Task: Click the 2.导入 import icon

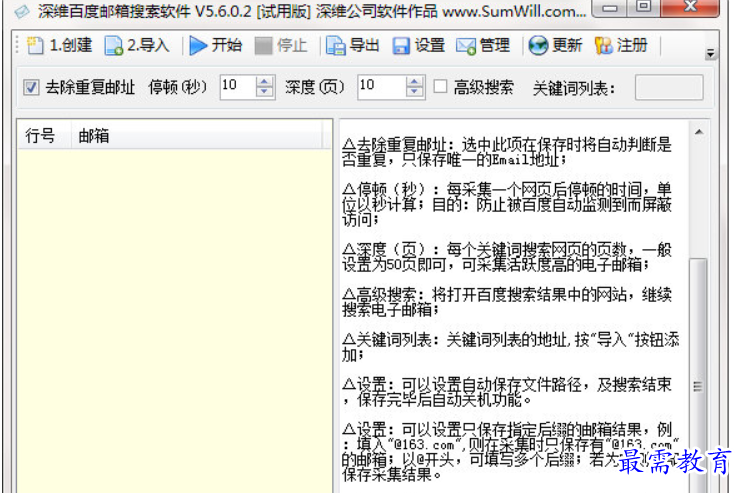Action: click(113, 45)
